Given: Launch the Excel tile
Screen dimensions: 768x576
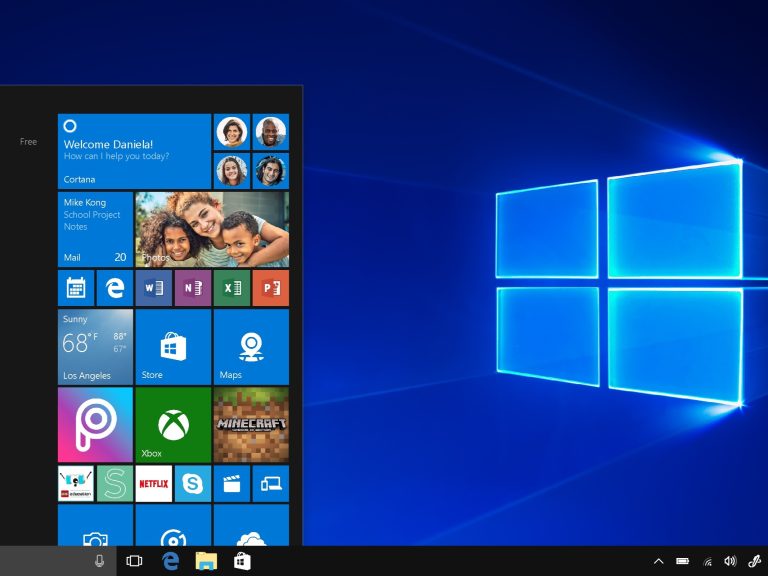Looking at the screenshot, I should click(232, 288).
